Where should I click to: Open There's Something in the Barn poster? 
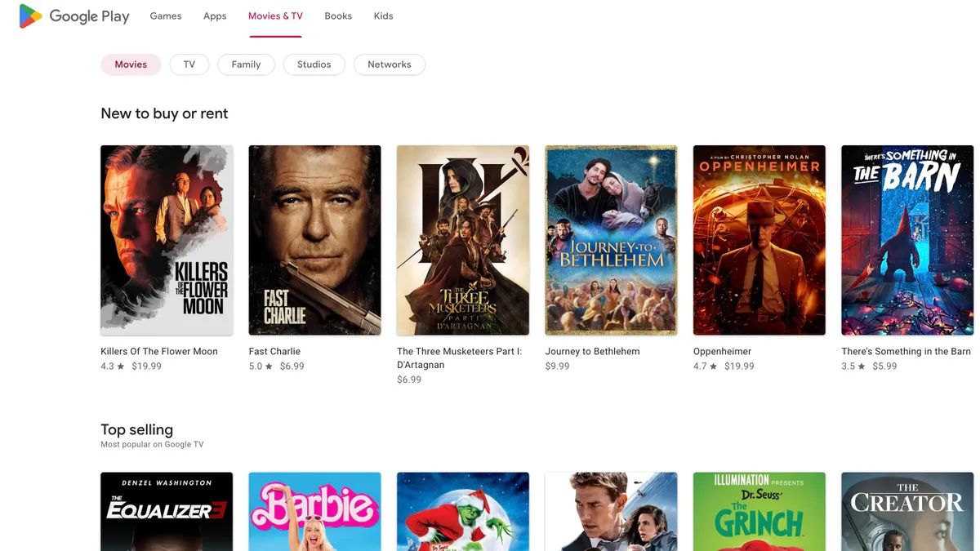[907, 240]
